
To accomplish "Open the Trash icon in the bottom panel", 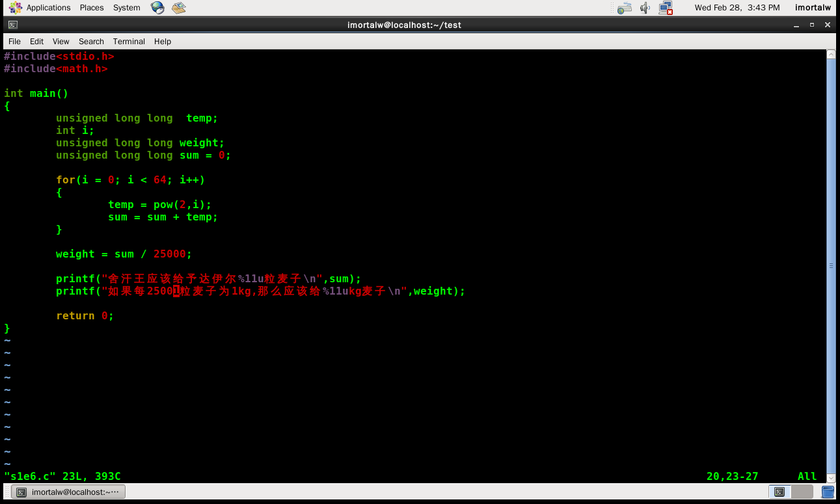I will click(x=828, y=492).
